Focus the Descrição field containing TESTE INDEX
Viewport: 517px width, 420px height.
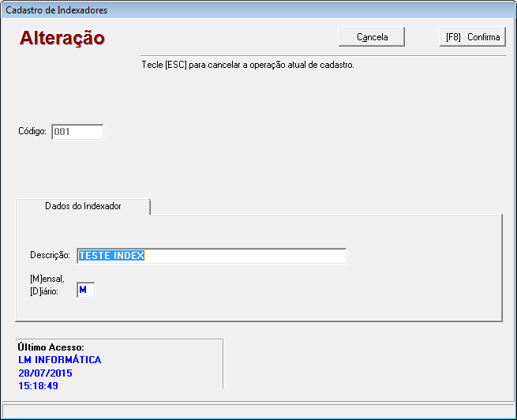tap(212, 256)
